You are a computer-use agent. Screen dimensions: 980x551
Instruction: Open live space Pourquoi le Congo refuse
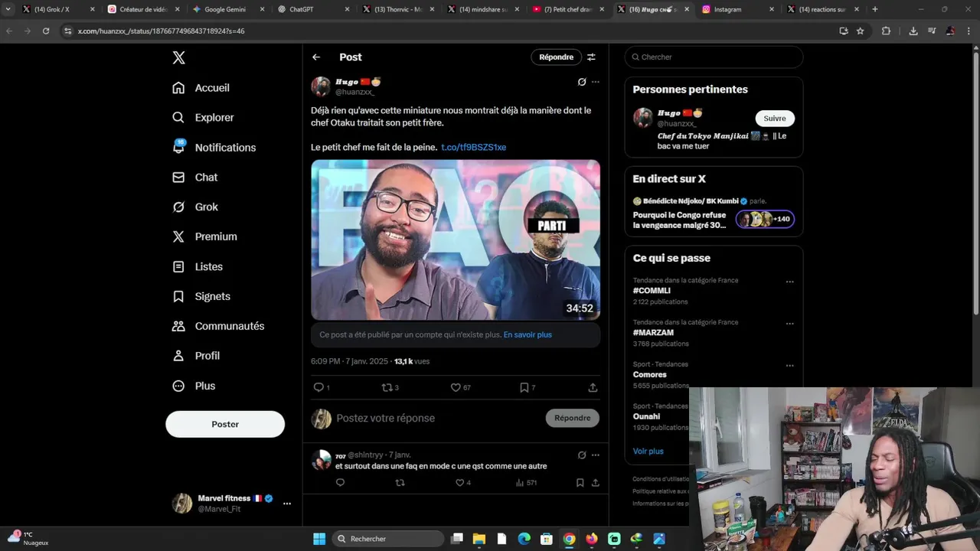tap(679, 220)
